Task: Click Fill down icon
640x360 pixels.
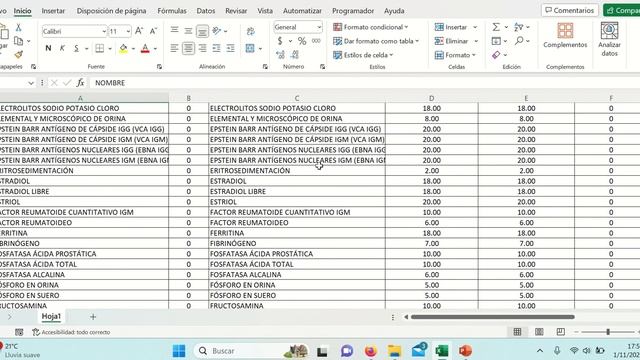Action: coord(496,41)
